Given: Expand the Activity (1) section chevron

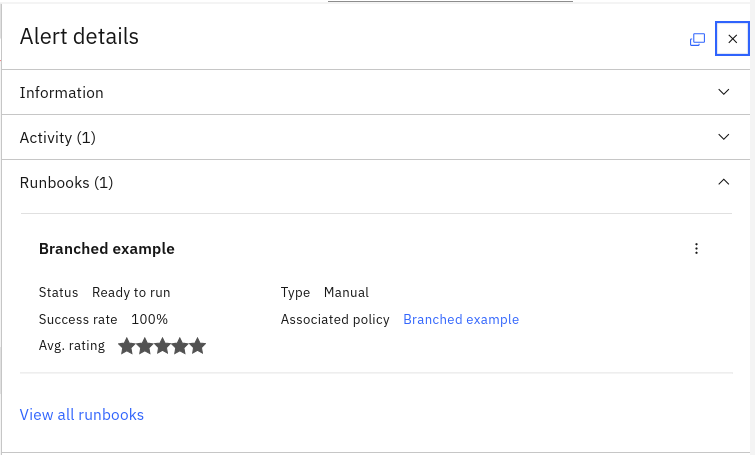Looking at the screenshot, I should click(x=723, y=137).
